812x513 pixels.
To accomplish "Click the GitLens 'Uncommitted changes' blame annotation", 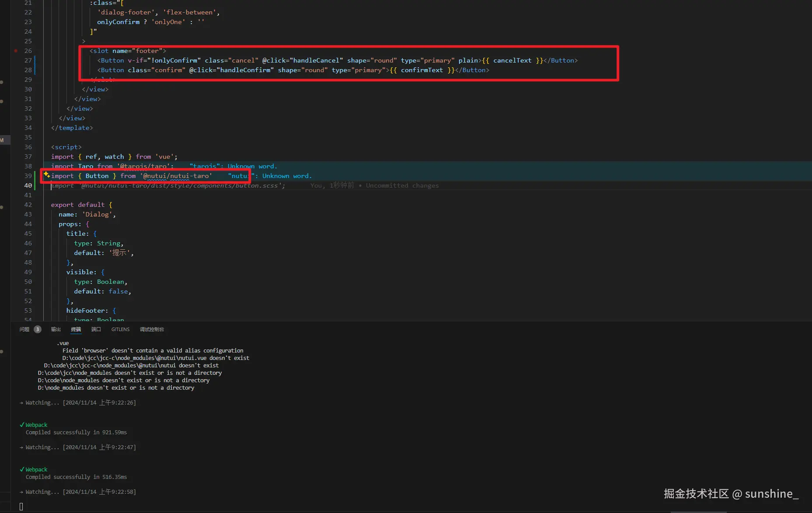I will click(x=402, y=185).
